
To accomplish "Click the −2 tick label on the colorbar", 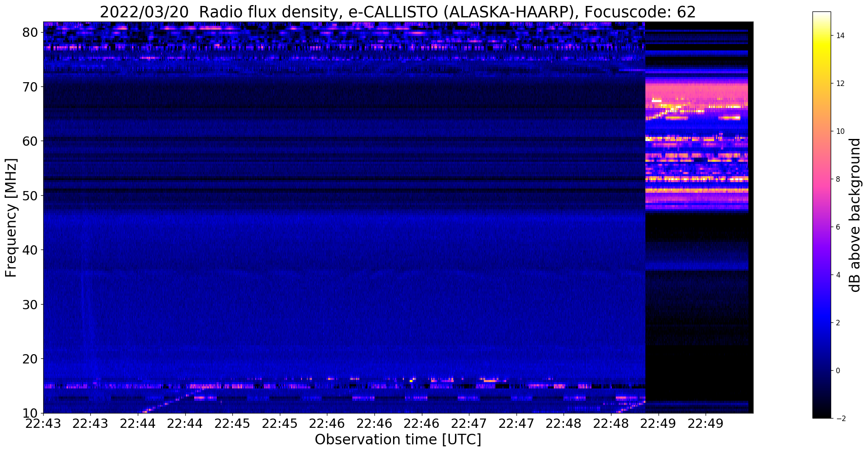I will 840,419.
